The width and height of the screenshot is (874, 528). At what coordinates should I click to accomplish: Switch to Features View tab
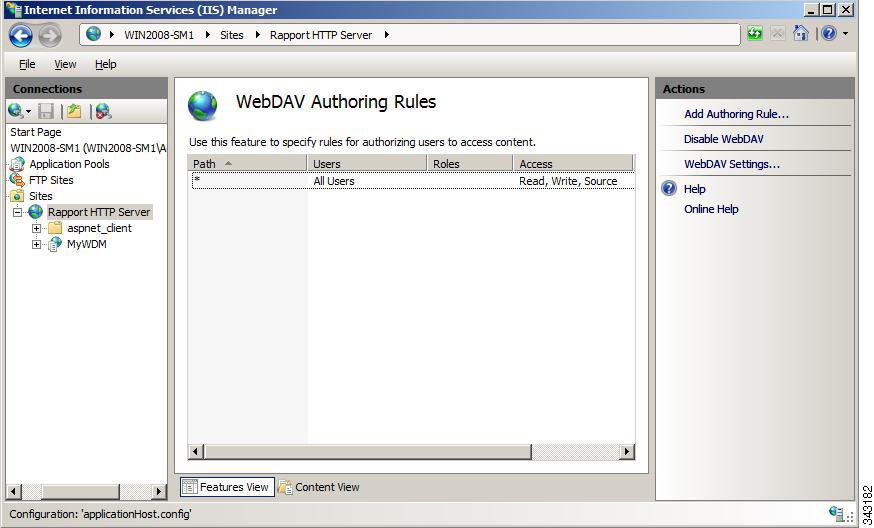(x=227, y=487)
